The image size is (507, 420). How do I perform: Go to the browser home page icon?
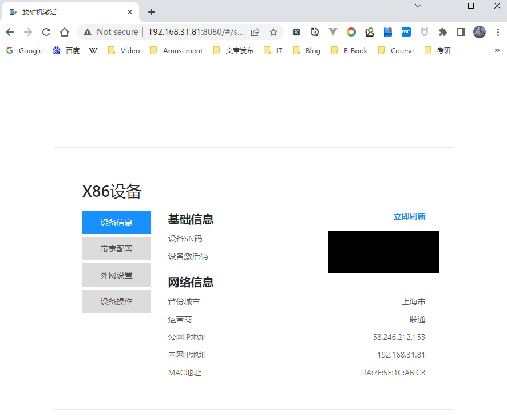(65, 32)
